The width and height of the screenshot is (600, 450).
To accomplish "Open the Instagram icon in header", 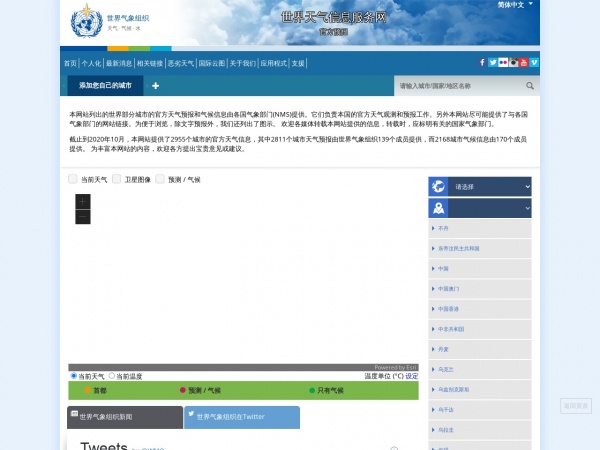I will 513,62.
